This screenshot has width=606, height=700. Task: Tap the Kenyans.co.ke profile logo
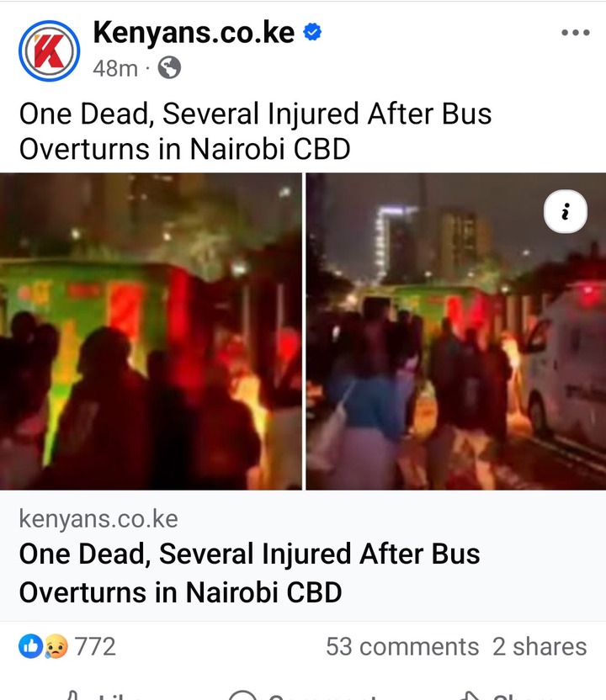[49, 50]
